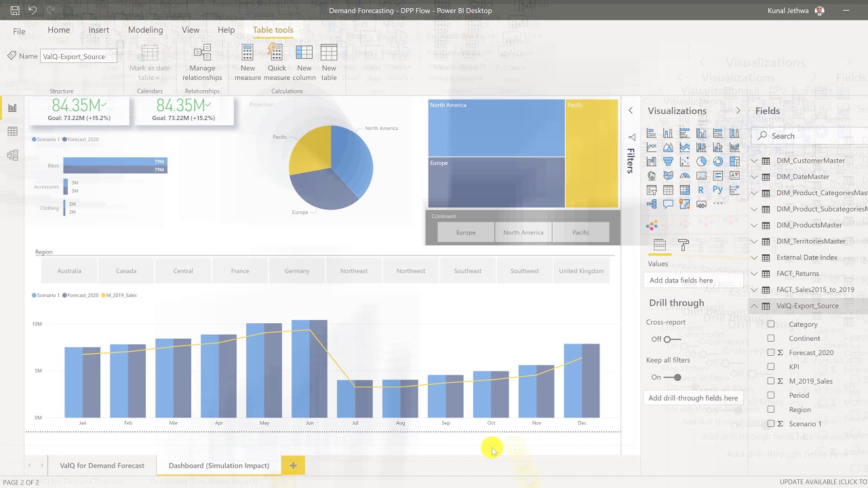
Task: Collapse the ValQ-Export_Source table
Action: pos(754,306)
